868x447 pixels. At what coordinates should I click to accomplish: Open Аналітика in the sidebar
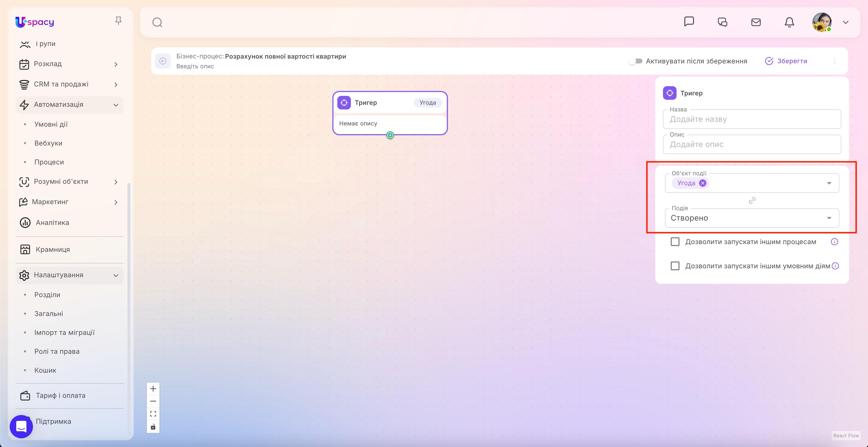point(52,223)
